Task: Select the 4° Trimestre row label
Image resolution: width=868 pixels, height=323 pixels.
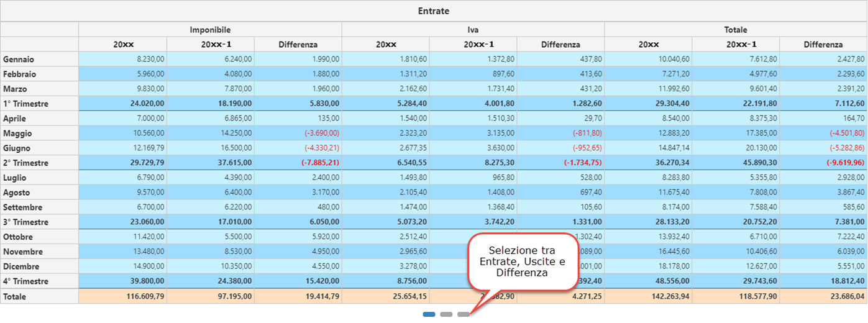Action: pyautogui.click(x=25, y=281)
